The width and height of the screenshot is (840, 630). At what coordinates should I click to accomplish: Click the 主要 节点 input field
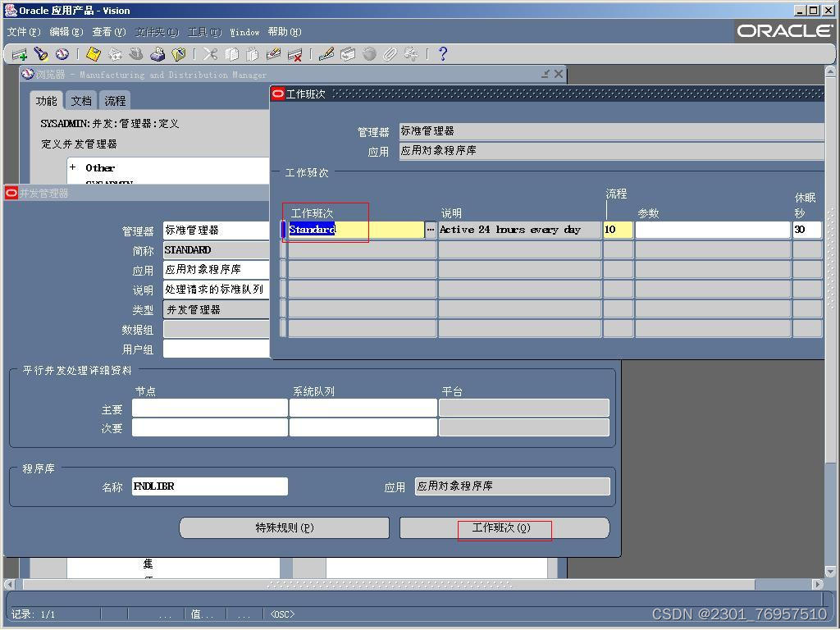210,408
